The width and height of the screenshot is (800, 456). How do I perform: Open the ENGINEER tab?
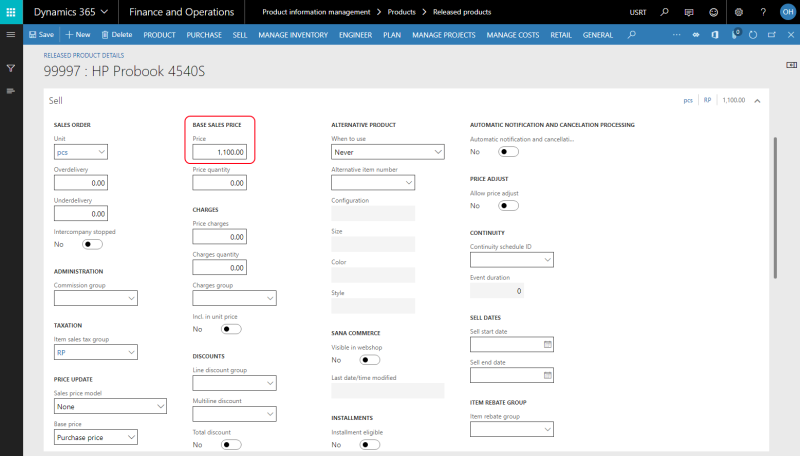[x=356, y=35]
